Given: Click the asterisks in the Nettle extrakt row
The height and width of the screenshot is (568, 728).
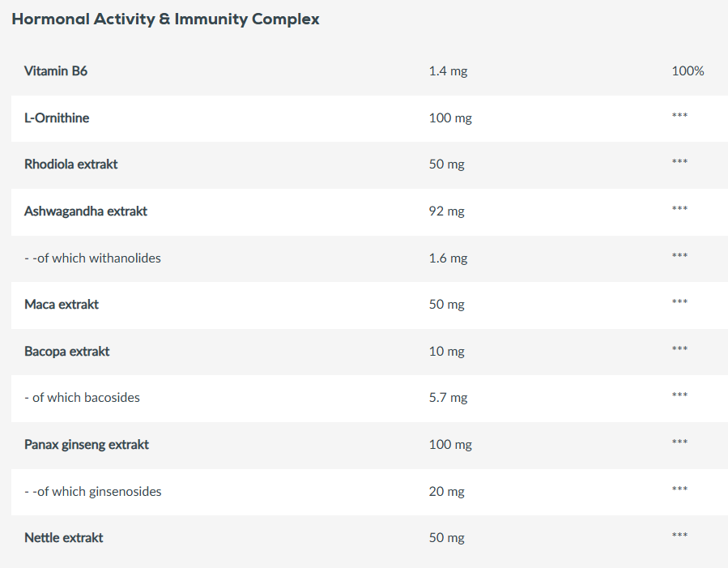Looking at the screenshot, I should pyautogui.click(x=679, y=536).
